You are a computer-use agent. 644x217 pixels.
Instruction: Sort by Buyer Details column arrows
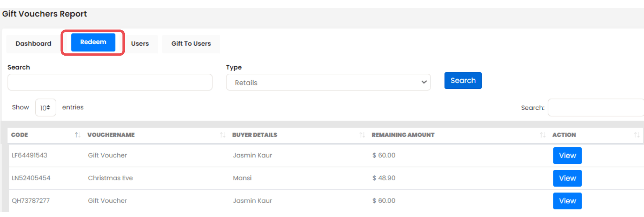(362, 135)
